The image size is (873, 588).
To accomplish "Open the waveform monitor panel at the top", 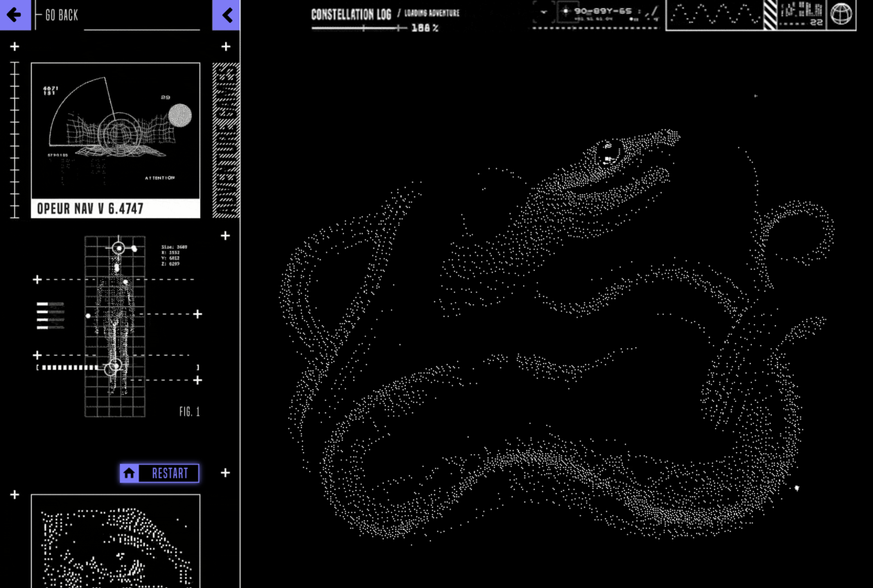I will coord(714,15).
